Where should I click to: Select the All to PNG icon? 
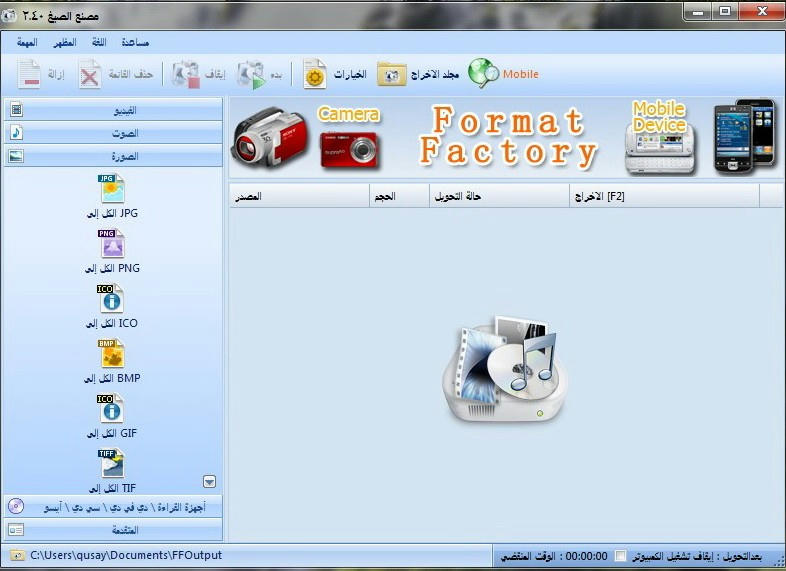point(111,243)
